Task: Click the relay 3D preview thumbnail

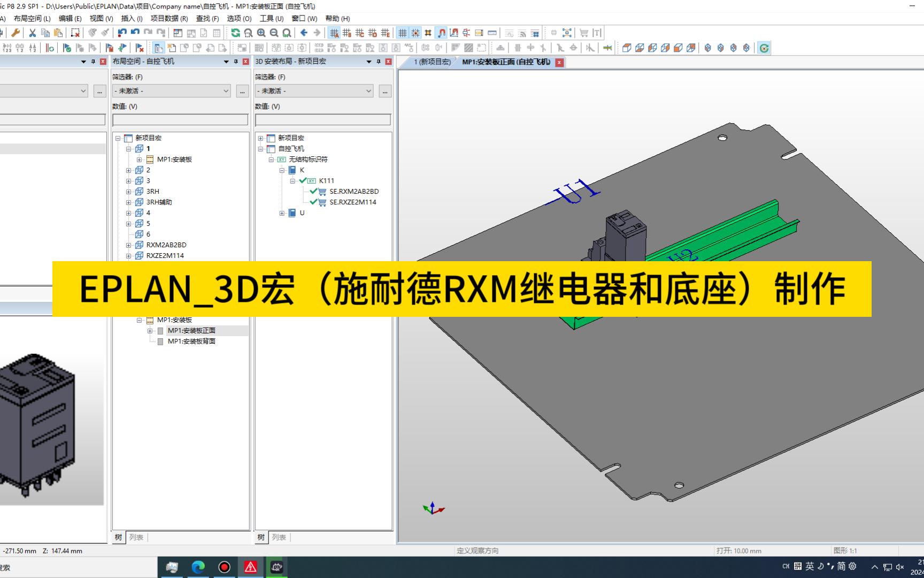Action: pyautogui.click(x=37, y=425)
